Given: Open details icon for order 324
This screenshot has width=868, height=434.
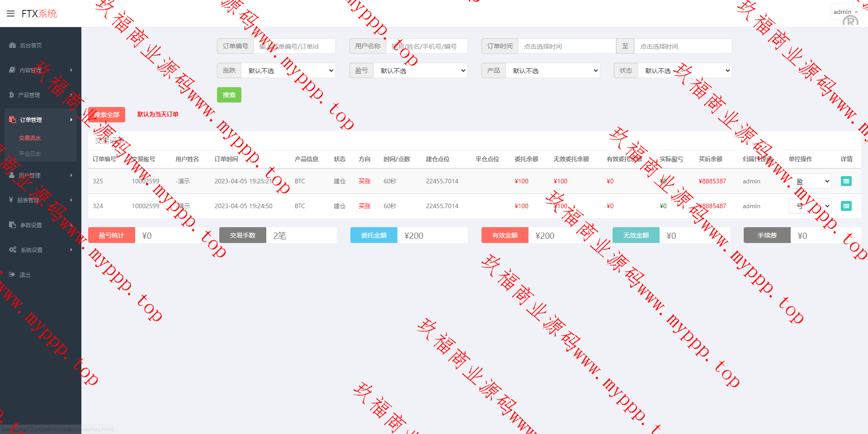Looking at the screenshot, I should click(x=846, y=206).
